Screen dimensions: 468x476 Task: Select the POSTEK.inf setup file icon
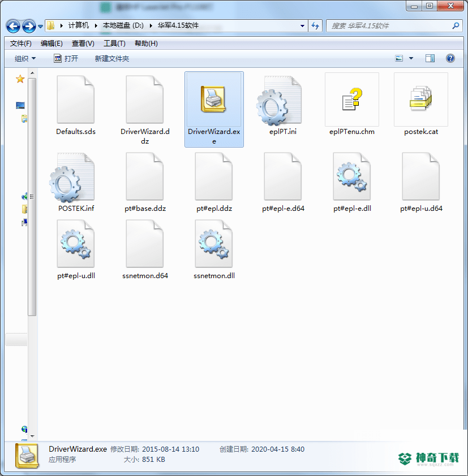(72, 178)
